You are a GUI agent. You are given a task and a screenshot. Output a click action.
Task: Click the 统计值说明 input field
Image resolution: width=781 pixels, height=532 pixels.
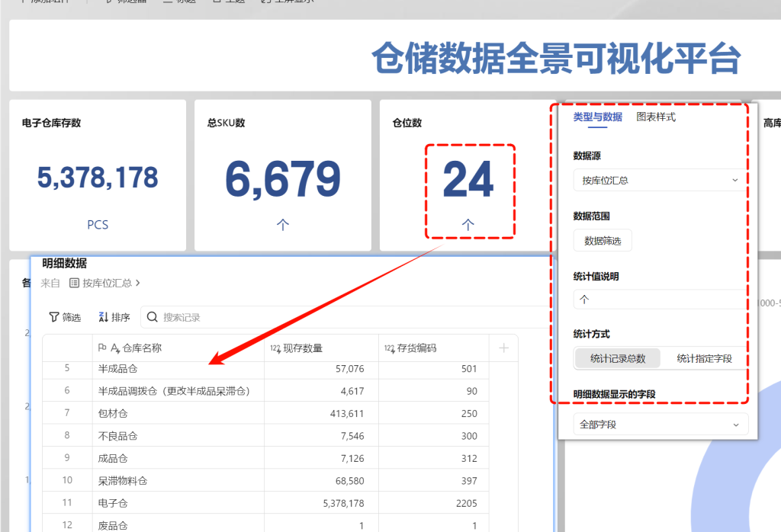[660, 300]
